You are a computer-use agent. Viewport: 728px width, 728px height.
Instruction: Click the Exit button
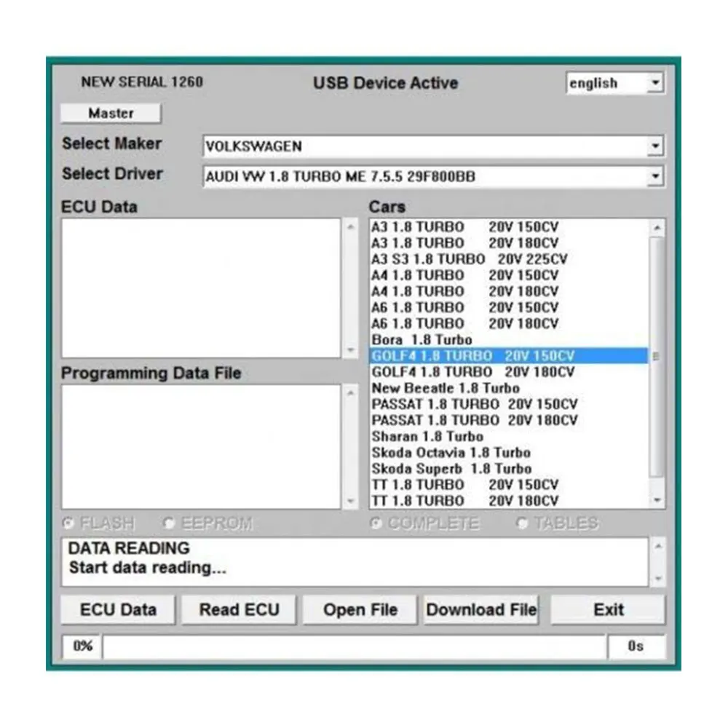pos(608,609)
